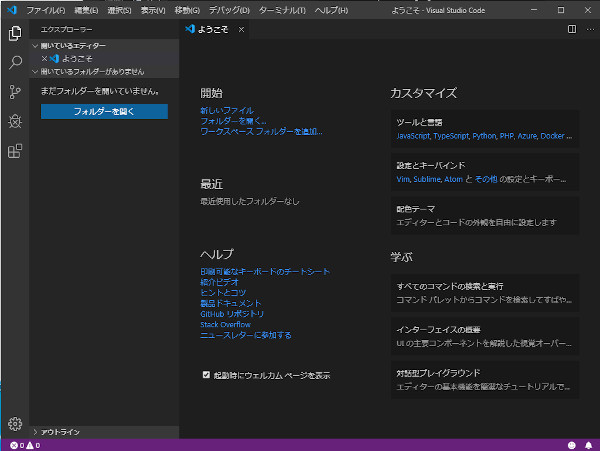The height and width of the screenshot is (451, 600).
Task: Open the 移動(G) menu
Action: tap(187, 10)
